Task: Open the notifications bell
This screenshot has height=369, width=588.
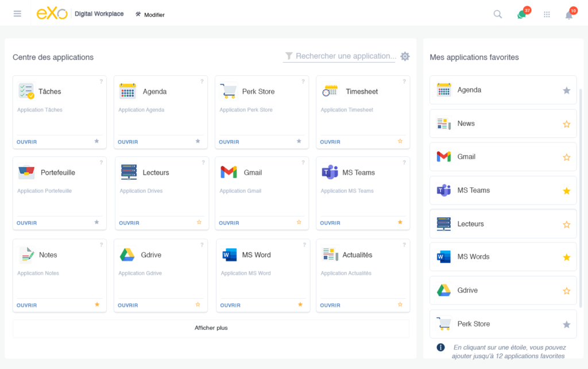Action: coord(569,15)
